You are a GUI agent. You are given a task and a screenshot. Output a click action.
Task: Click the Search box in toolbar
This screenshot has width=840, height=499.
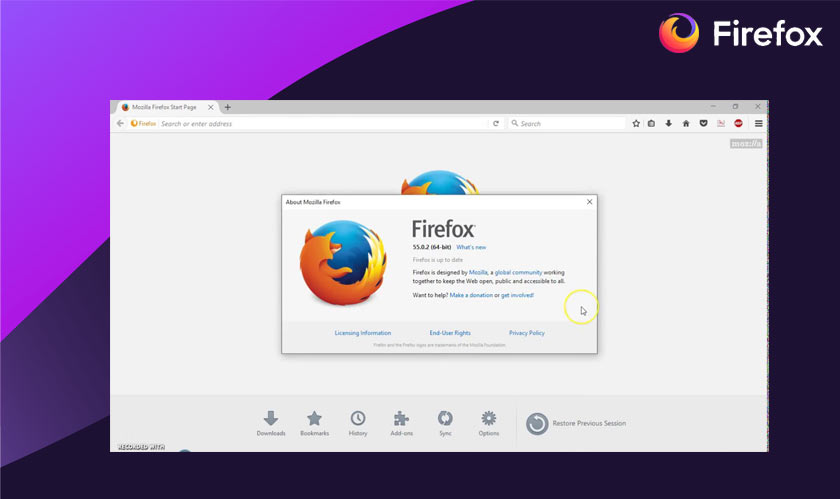(x=567, y=123)
